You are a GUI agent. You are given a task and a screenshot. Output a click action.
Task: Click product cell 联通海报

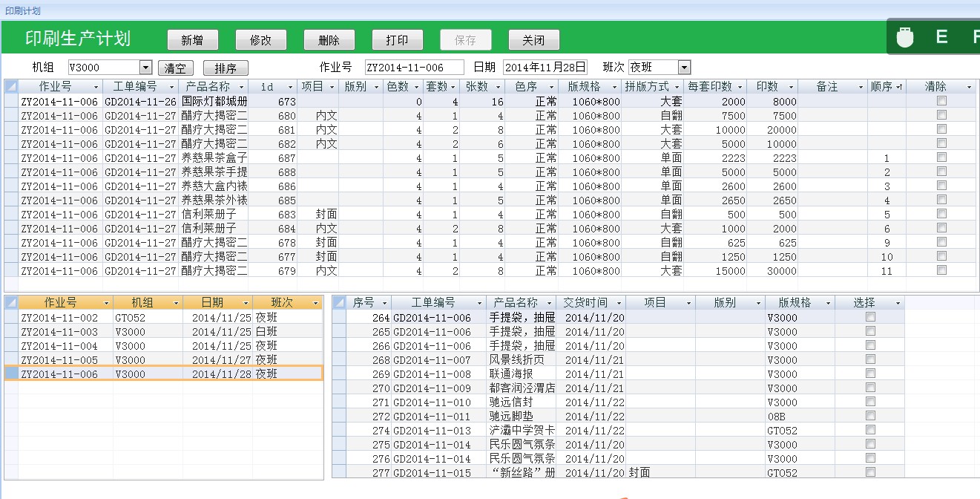(522, 374)
